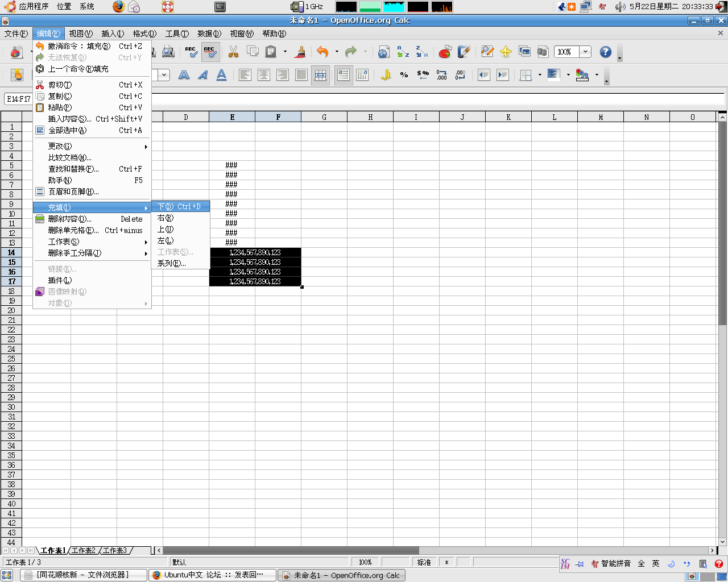Click the Font Color swatch
728x582 pixels.
pos(582,75)
